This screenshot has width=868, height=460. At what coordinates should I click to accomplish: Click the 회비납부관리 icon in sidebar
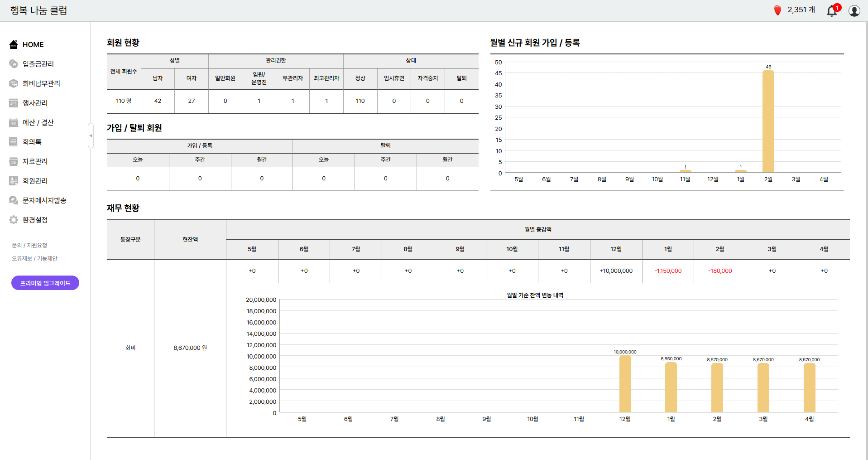(14, 83)
